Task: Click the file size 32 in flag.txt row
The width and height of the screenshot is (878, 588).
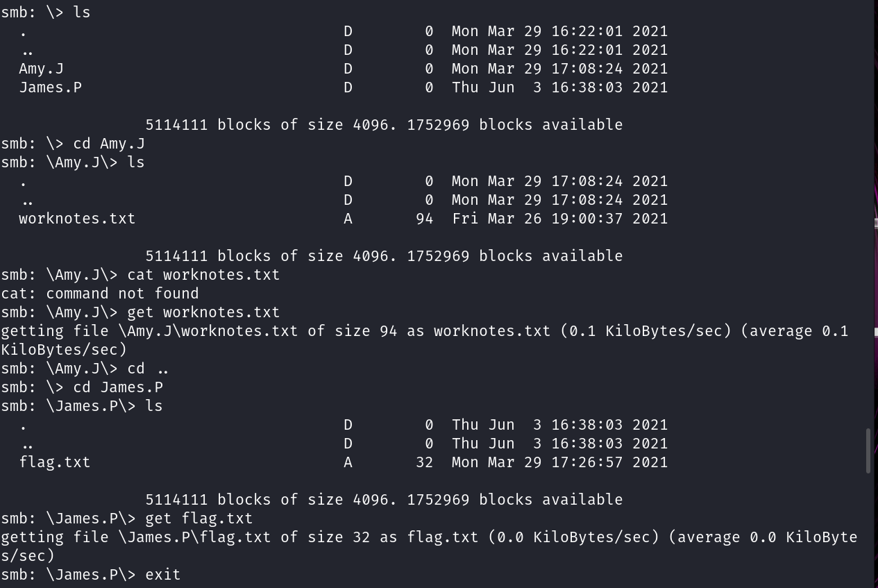Action: (x=424, y=462)
